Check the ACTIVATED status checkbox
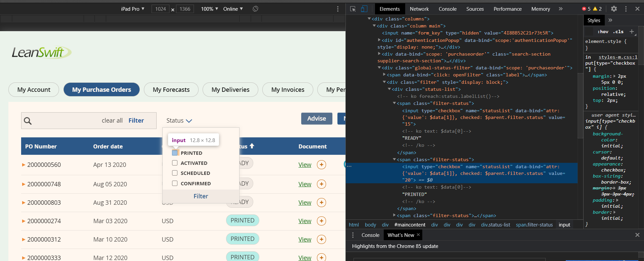 [x=175, y=163]
